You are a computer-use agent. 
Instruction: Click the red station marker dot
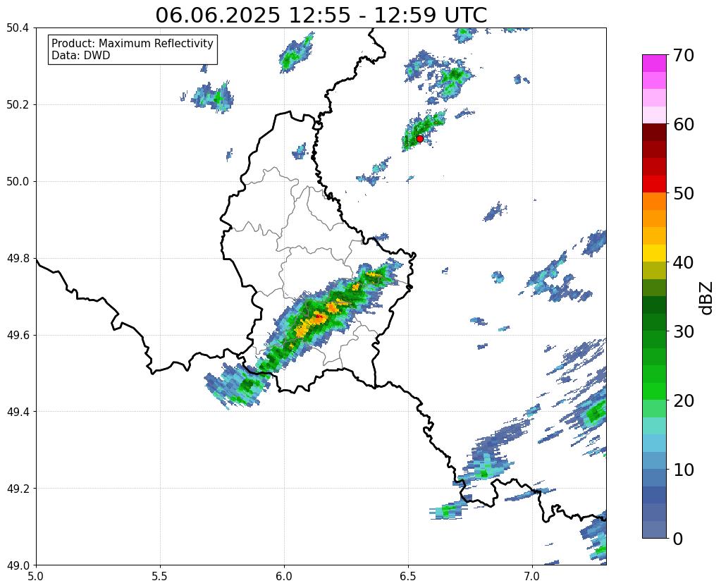pos(419,138)
